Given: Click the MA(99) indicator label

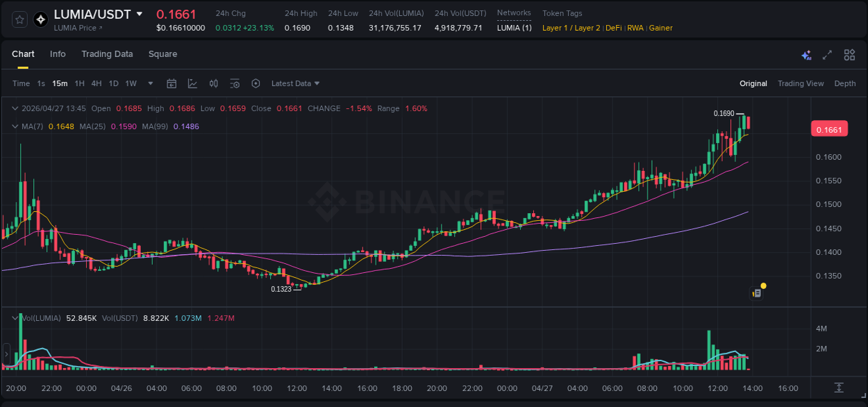Looking at the screenshot, I should [156, 126].
